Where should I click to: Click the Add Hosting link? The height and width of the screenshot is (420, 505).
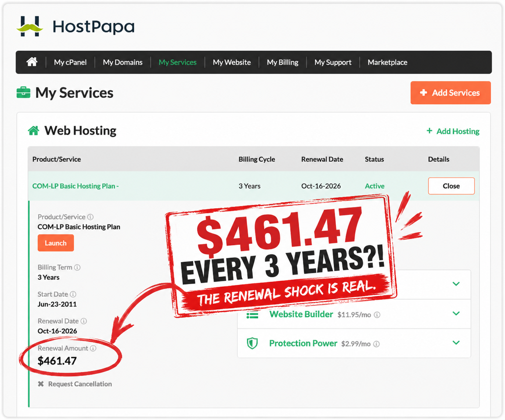pos(453,131)
